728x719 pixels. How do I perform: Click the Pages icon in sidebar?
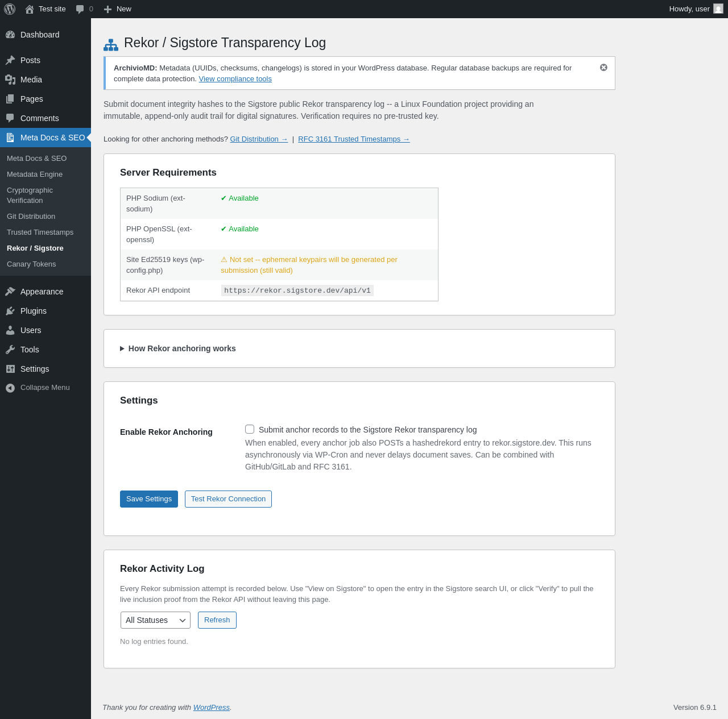click(x=10, y=99)
